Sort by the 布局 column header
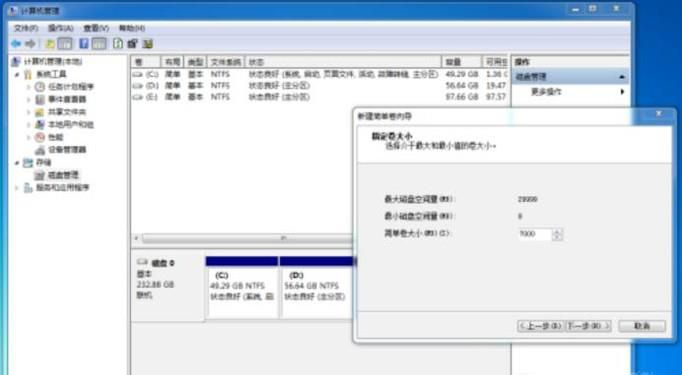This screenshot has width=682, height=375. 172,62
